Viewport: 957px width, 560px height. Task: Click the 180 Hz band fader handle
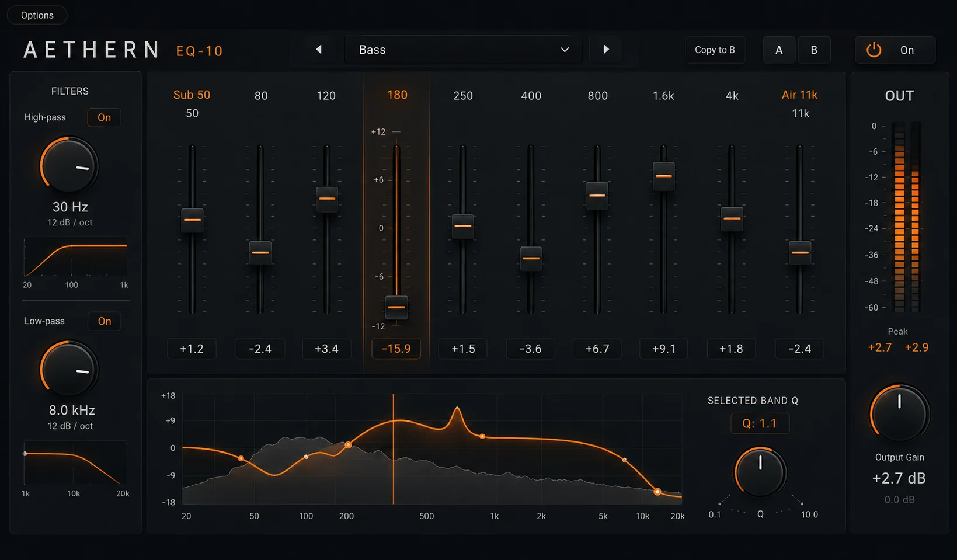[396, 307]
